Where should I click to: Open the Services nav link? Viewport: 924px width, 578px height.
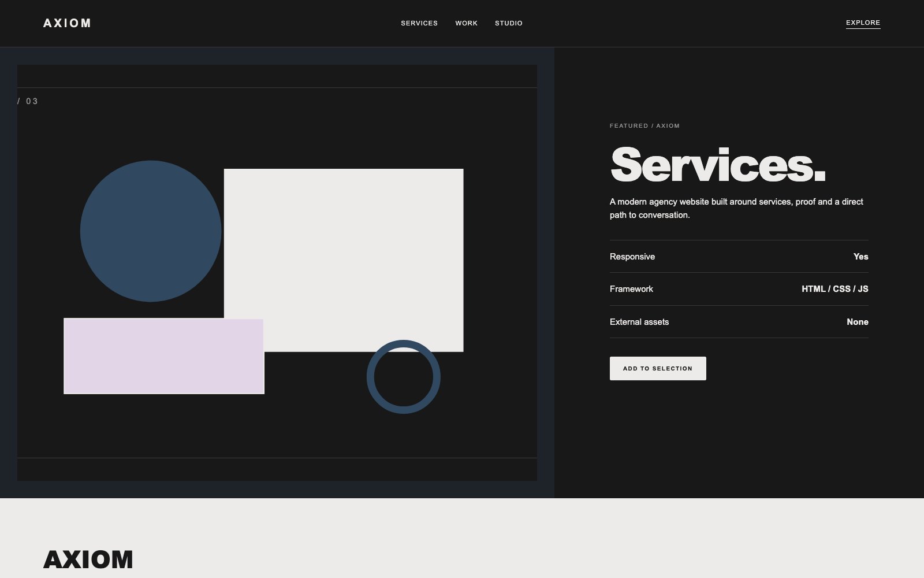click(419, 23)
